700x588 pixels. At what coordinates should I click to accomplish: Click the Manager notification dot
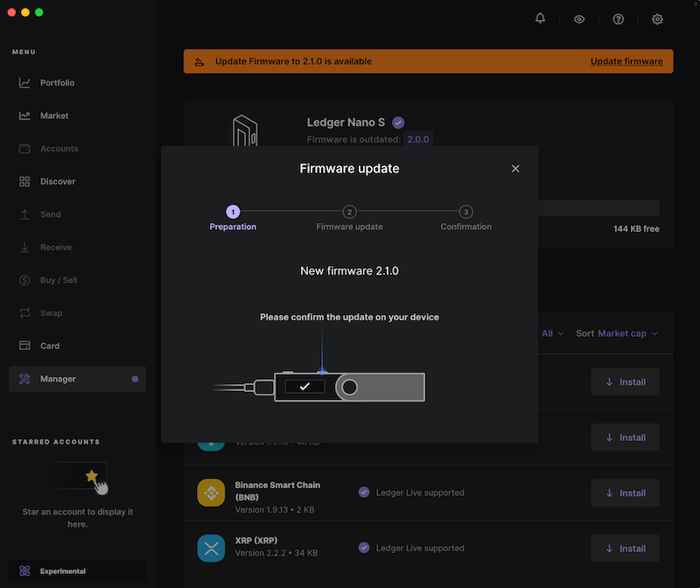click(x=135, y=379)
